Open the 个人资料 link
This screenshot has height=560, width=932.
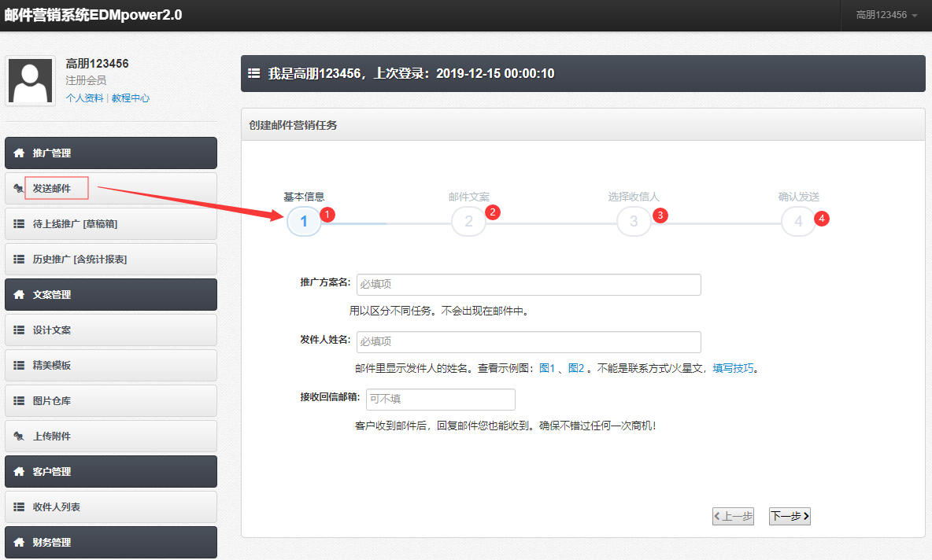pyautogui.click(x=84, y=98)
